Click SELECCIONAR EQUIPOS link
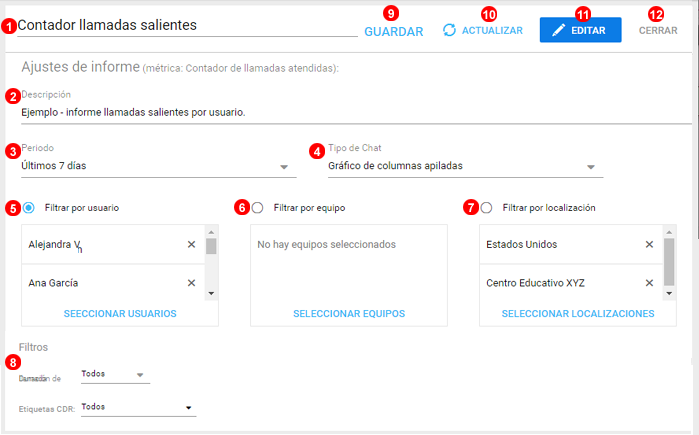Viewport: 699px width, 435px height. pos(349,313)
